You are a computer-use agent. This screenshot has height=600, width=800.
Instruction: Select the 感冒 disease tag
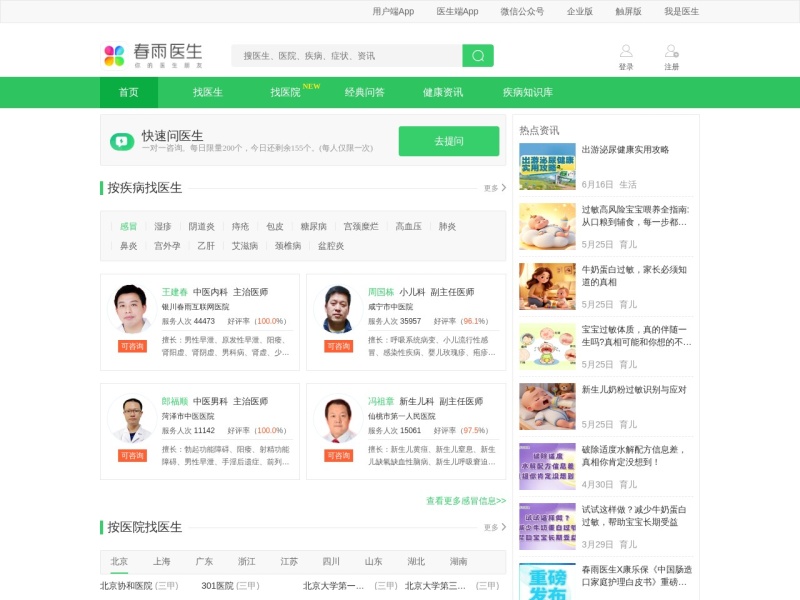129,227
